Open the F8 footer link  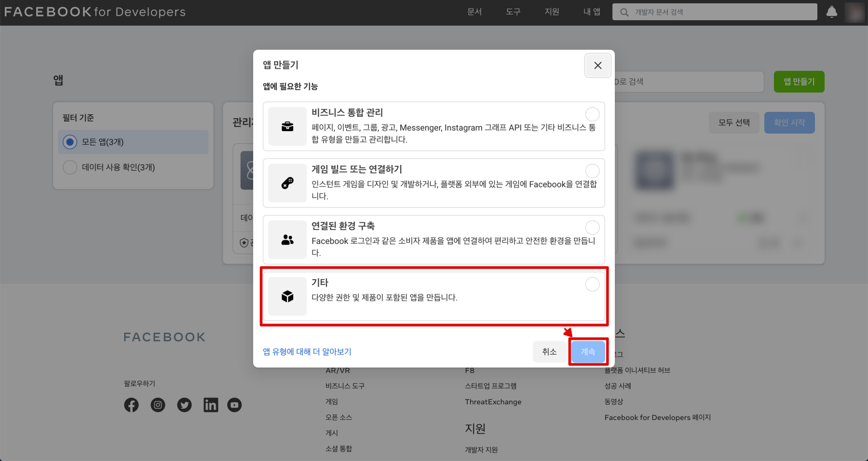470,370
